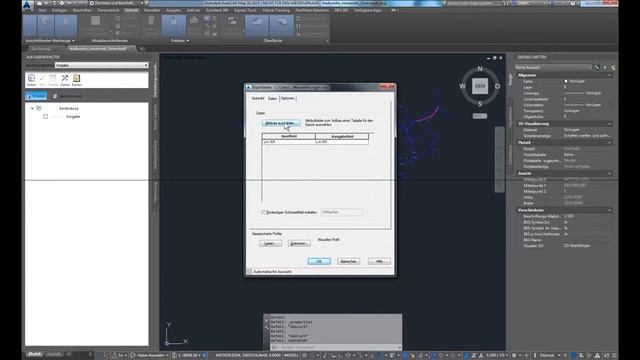Click the Tabelle icon in task pane
Screen dimensions: 640x360
point(53,80)
